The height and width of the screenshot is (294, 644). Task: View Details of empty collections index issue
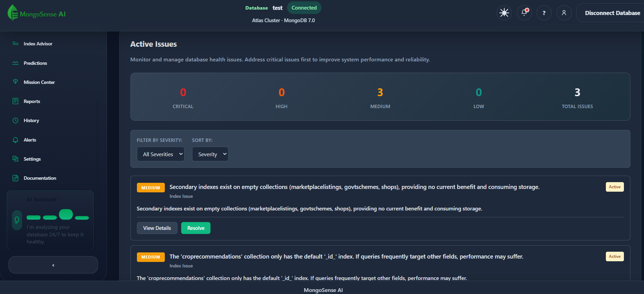tap(157, 228)
